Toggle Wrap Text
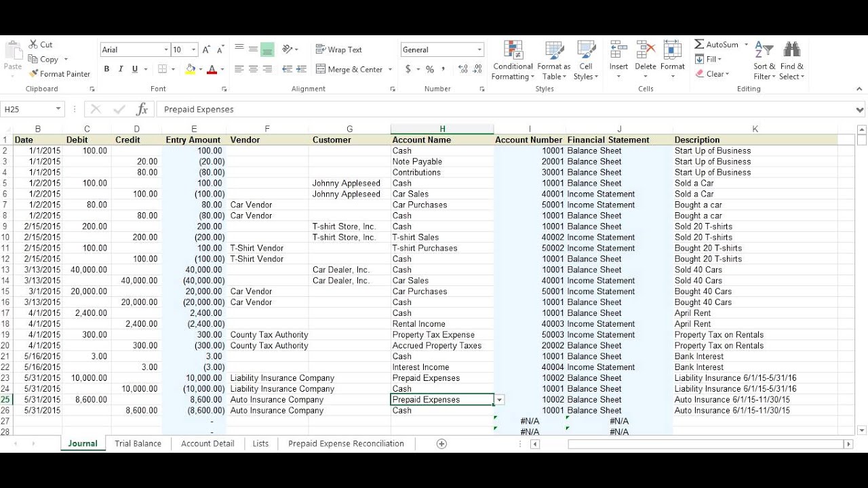868x488 pixels. 339,49
